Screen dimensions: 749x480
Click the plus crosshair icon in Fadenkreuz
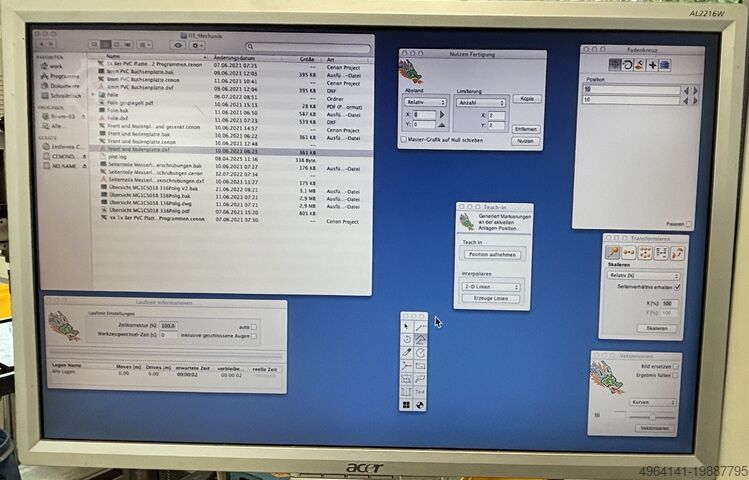pyautogui.click(x=652, y=65)
